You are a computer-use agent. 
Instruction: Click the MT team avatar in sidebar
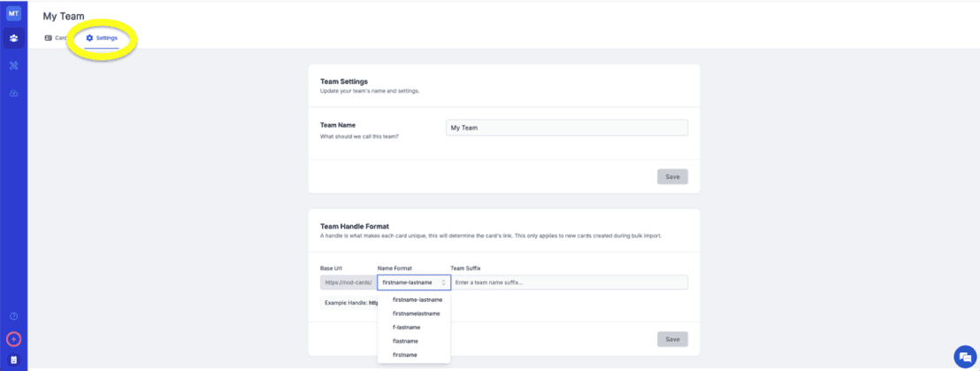tap(13, 13)
